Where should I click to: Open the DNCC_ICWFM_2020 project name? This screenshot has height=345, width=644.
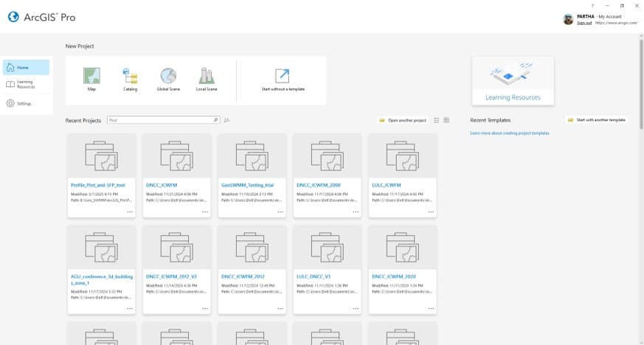tap(394, 276)
